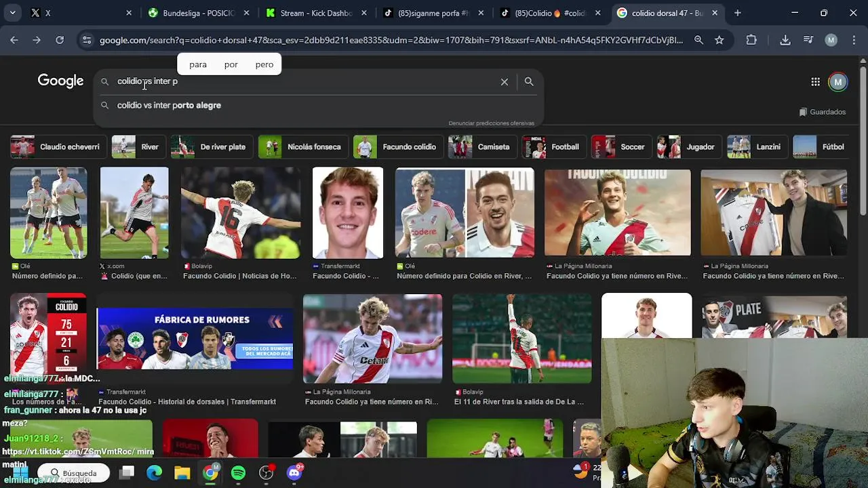Switch to Bundesliga POSICIO tab
The width and height of the screenshot is (868, 488).
(199, 13)
